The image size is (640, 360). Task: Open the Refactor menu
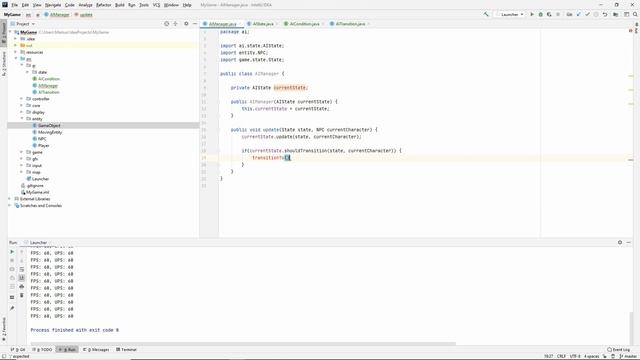click(x=103, y=5)
